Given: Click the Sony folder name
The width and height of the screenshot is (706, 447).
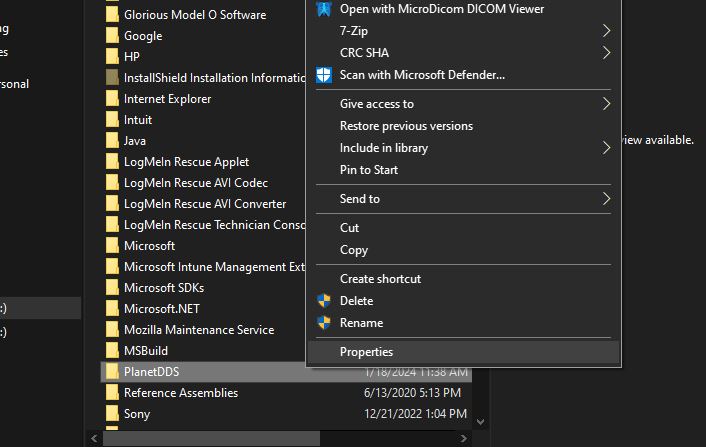Looking at the screenshot, I should pos(137,414).
